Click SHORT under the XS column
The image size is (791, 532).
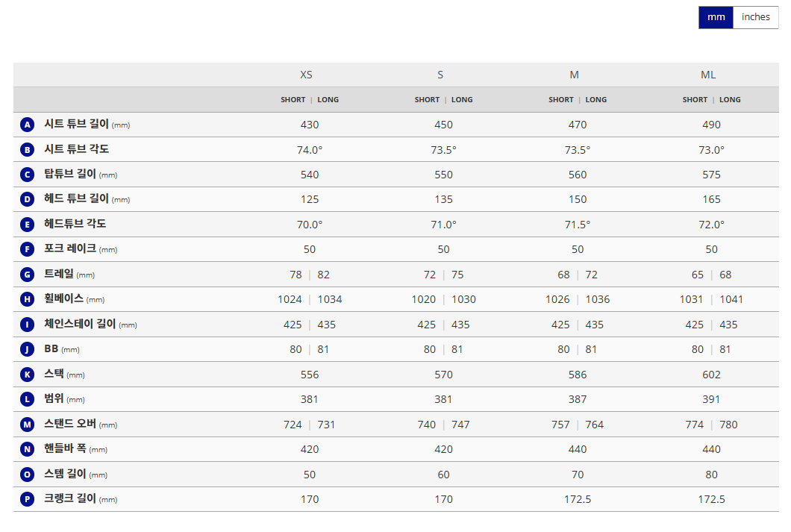point(293,100)
